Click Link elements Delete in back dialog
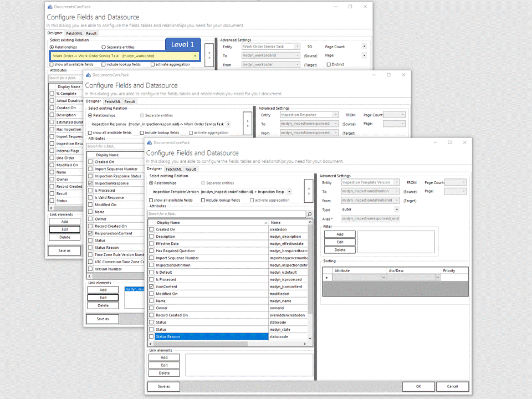The height and width of the screenshot is (399, 532). tap(65, 238)
